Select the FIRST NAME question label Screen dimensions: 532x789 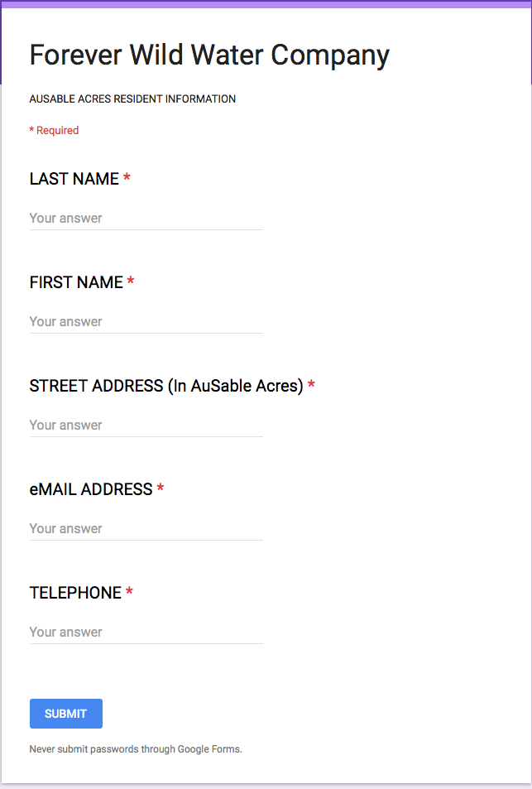pyautogui.click(x=76, y=282)
